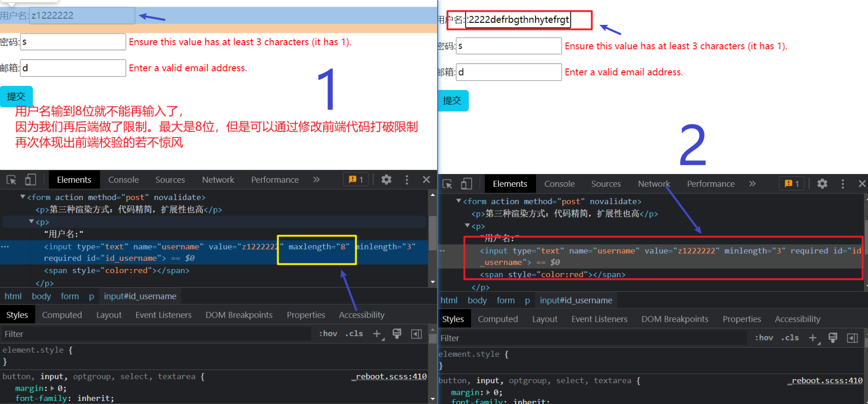Toggle the right computed styles sidebar
Screen dimensions: 868x404
coord(852,338)
